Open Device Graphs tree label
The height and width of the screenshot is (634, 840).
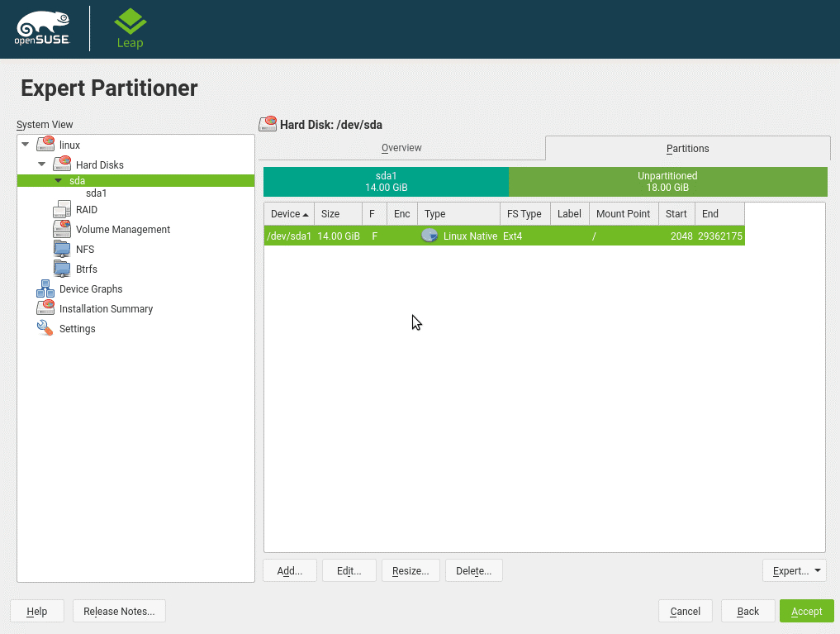point(91,288)
